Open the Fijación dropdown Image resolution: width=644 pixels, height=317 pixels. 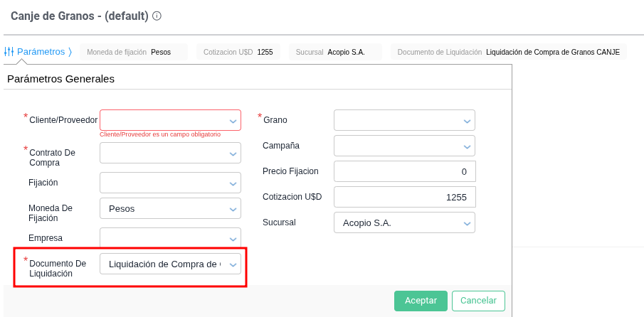(x=170, y=183)
